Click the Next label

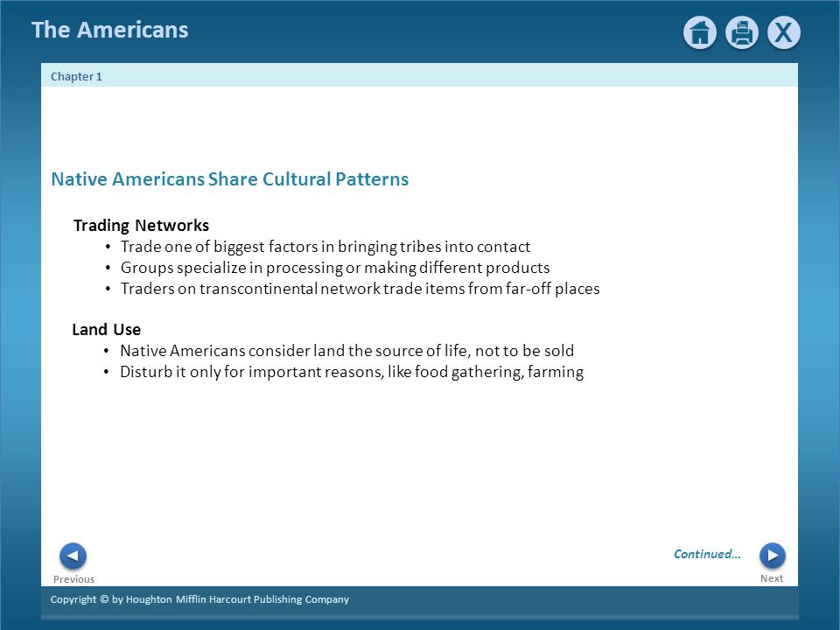(x=772, y=578)
